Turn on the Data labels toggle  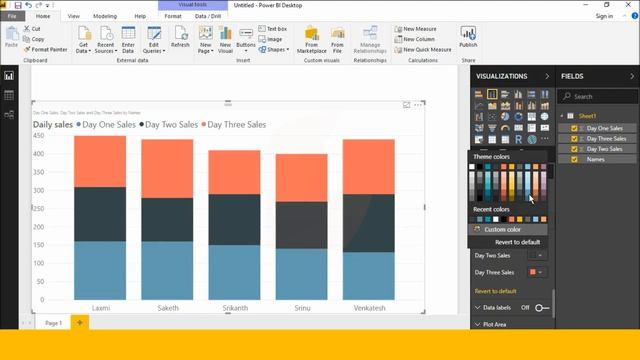tap(542, 308)
